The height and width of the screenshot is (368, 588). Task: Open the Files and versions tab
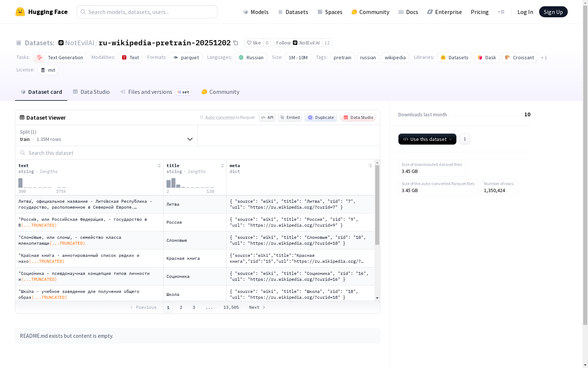(155, 92)
